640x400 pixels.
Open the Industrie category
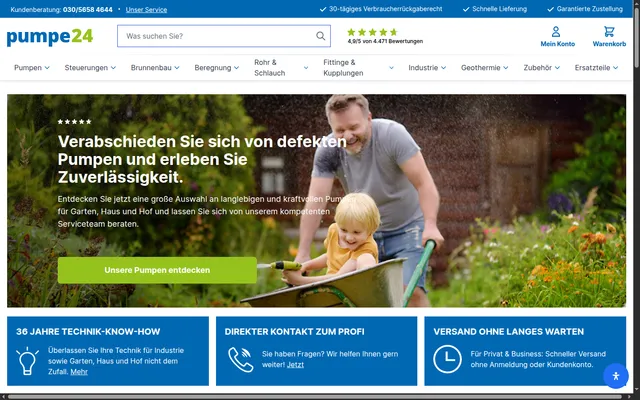point(423,68)
